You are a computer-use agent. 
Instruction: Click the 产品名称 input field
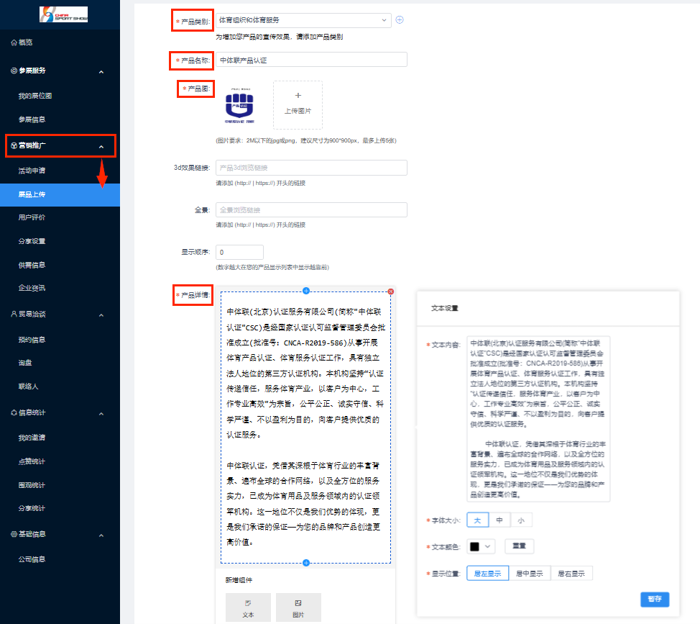pos(311,60)
